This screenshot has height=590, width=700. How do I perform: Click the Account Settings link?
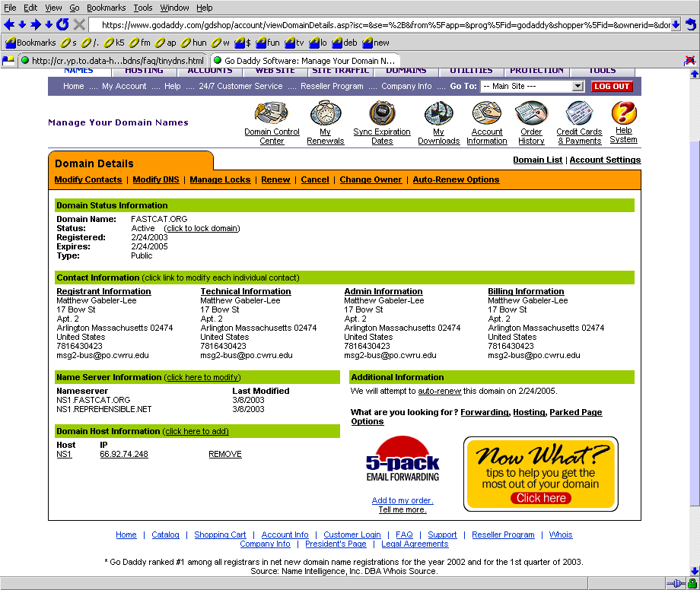coord(605,160)
